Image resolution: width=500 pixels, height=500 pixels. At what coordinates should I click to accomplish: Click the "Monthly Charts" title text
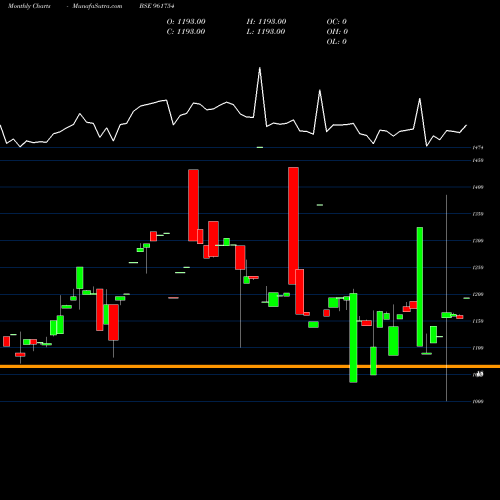tap(29, 6)
